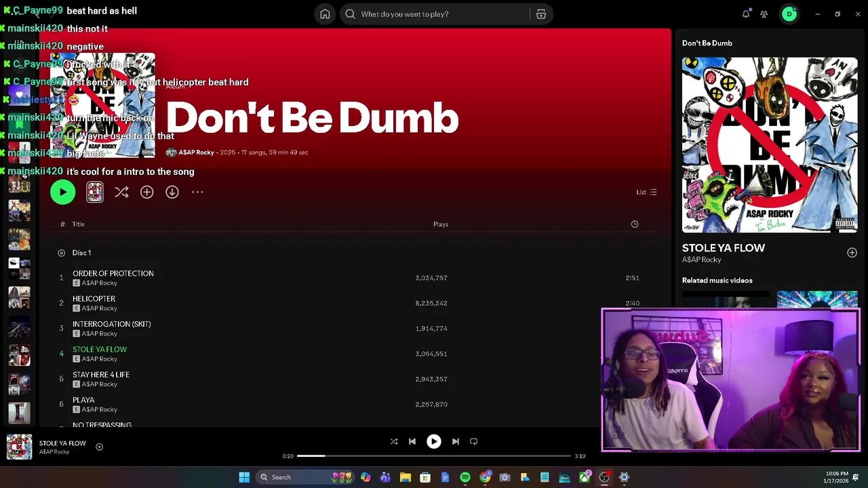The height and width of the screenshot is (488, 868).
Task: Open Google Chrome from the taskbar
Action: (x=485, y=477)
